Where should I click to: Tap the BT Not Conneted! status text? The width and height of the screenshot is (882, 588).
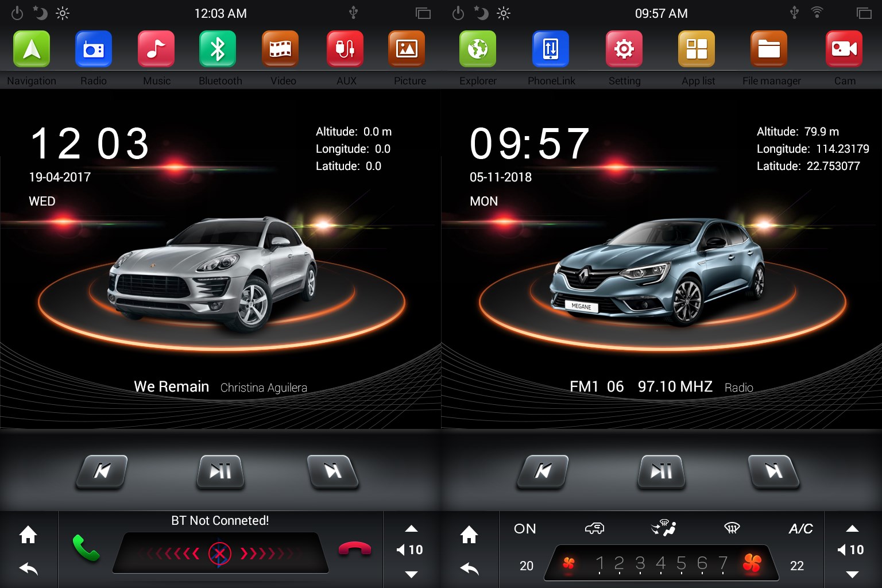(220, 521)
